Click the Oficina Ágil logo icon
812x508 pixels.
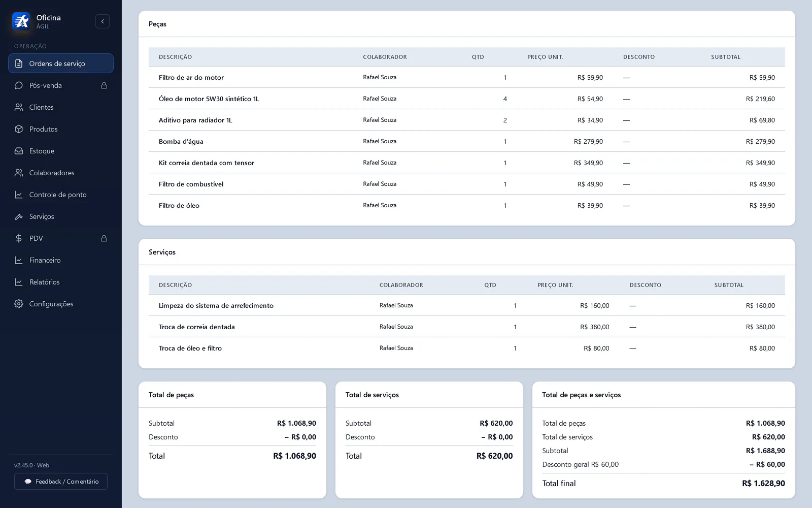point(21,21)
